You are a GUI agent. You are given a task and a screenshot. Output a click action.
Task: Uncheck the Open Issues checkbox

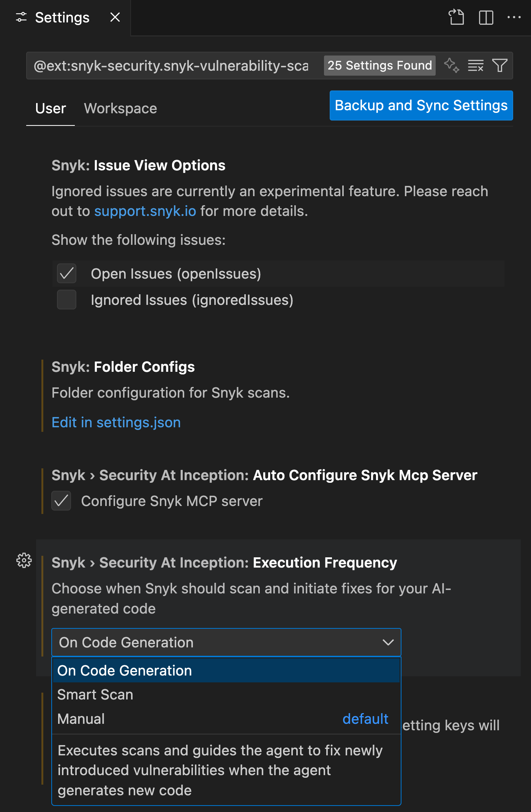point(67,274)
